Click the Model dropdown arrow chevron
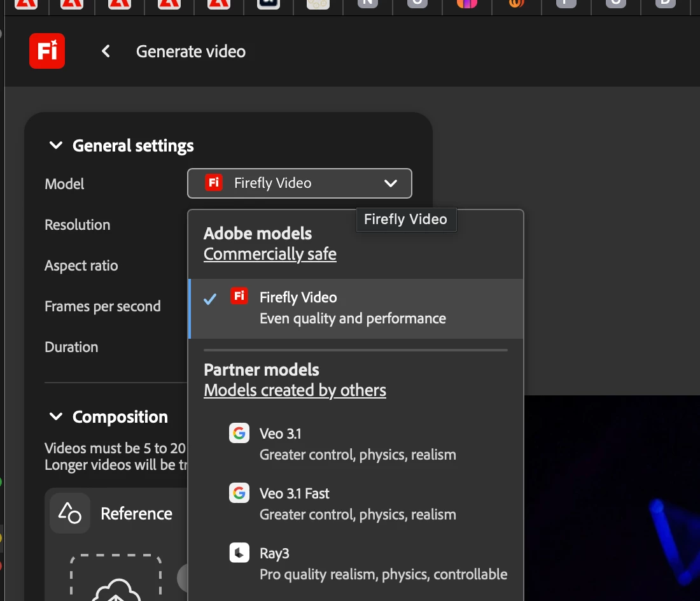This screenshot has width=700, height=601. point(391,183)
